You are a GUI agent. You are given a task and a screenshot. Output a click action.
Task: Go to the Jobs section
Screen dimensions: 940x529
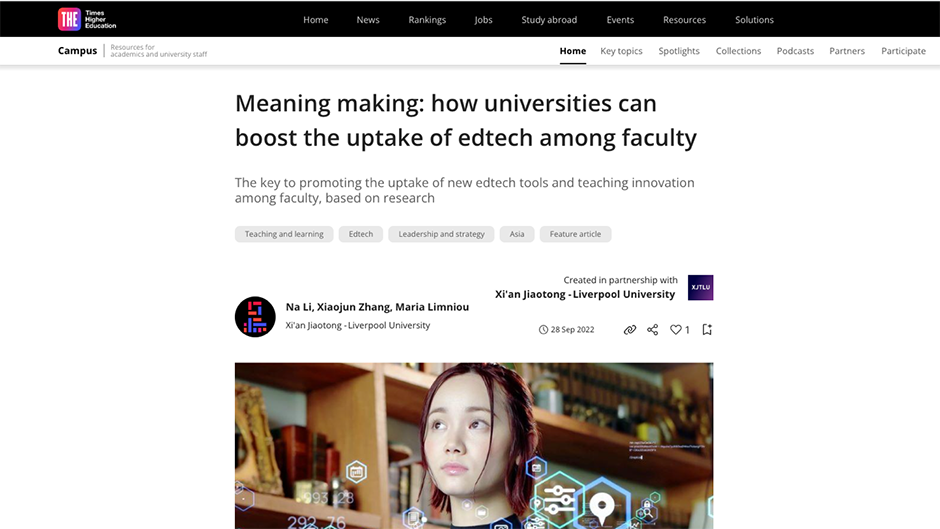[x=483, y=20]
